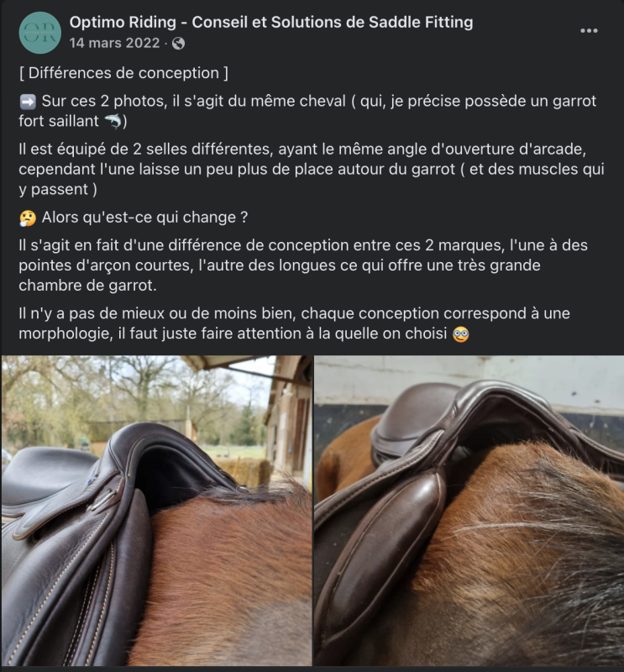The width and height of the screenshot is (624, 672).
Task: Open the three-dot post options menu
Action: (x=589, y=30)
